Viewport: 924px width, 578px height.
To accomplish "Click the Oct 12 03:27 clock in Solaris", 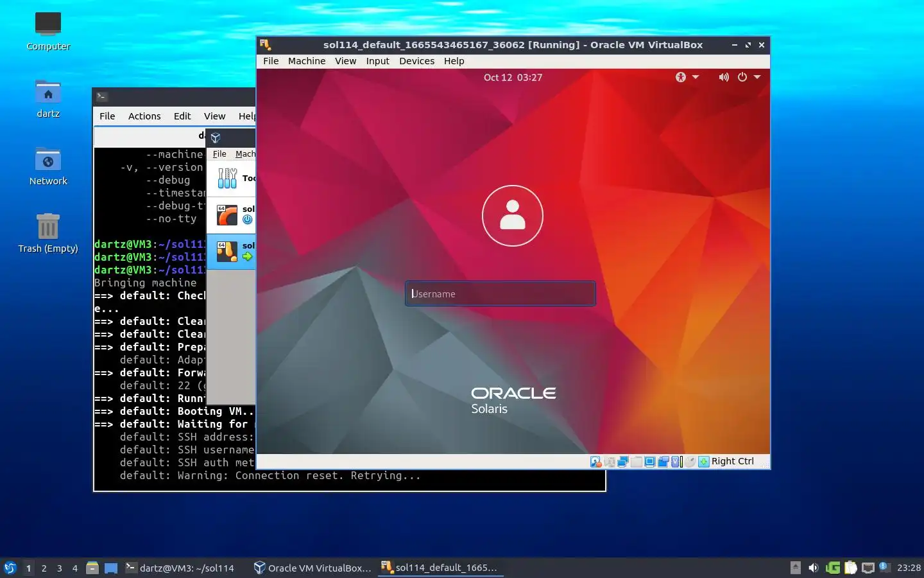I will [x=513, y=77].
